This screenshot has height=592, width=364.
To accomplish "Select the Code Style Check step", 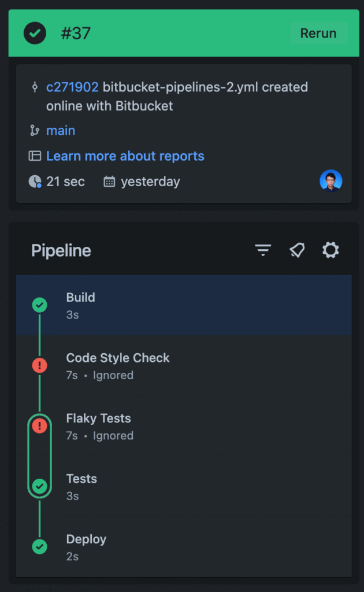I will click(184, 365).
